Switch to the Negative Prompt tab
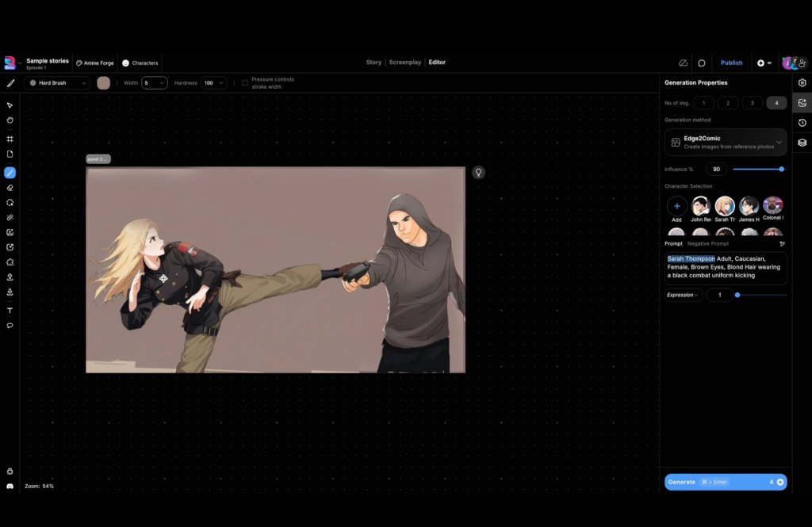 (708, 243)
